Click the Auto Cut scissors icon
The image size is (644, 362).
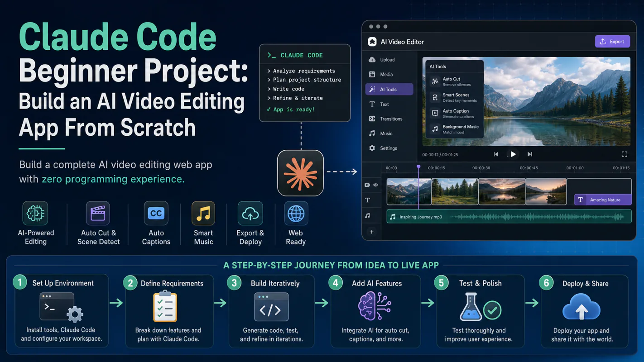435,81
